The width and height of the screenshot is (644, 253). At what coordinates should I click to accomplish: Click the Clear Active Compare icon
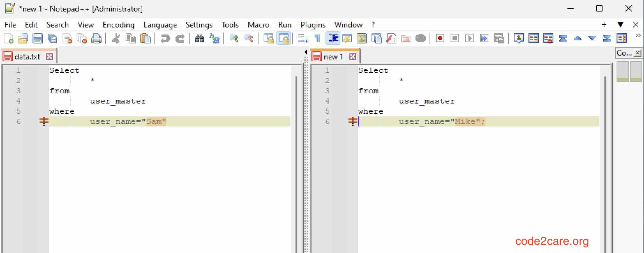[548, 39]
